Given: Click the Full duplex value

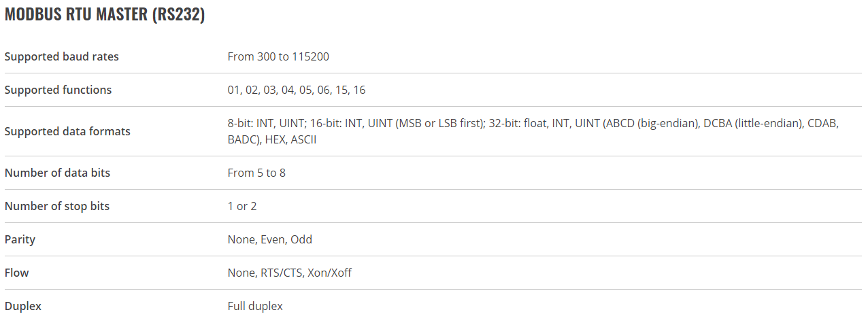Looking at the screenshot, I should (x=255, y=306).
